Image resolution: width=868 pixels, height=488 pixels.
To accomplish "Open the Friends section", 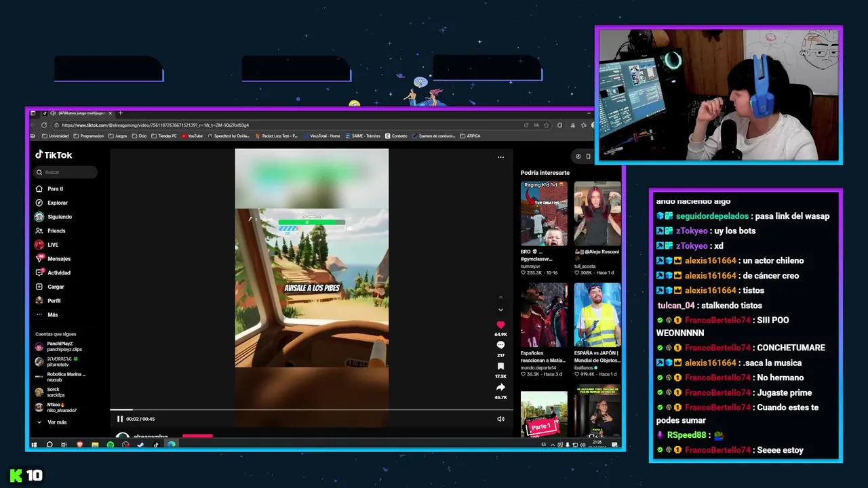I will [x=50, y=231].
